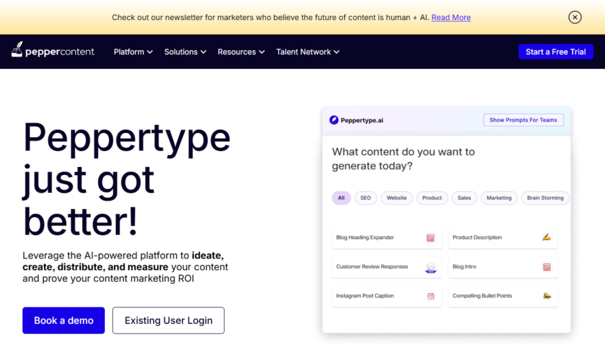
Task: Open the Resources navigation menu
Action: pos(241,52)
